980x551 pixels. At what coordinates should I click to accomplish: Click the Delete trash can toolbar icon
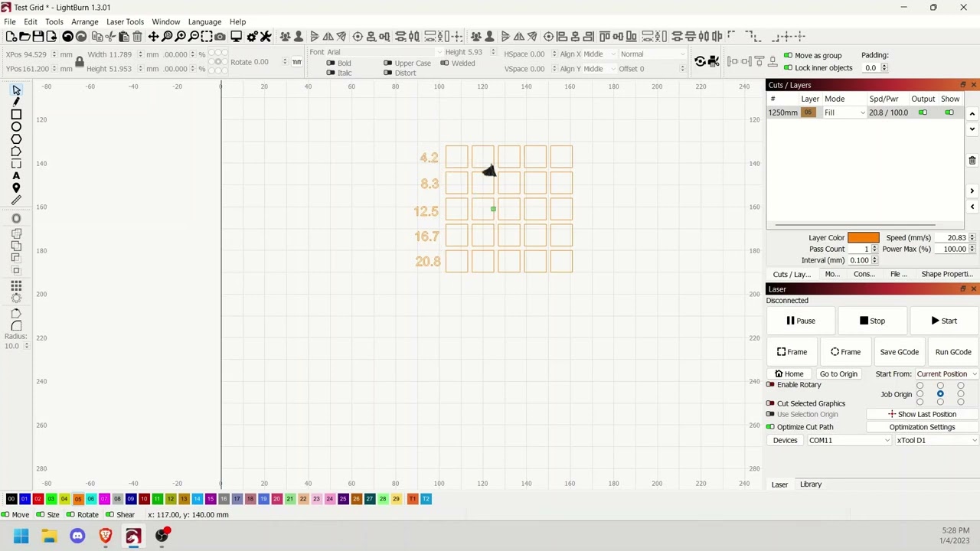pos(137,37)
